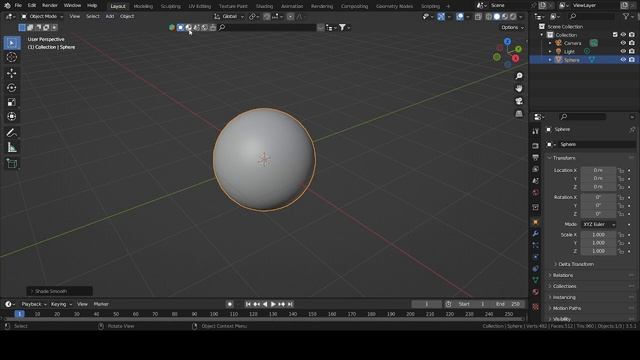Click the timeline Play button
Image resolution: width=640 pixels, height=360 pixels.
pyautogui.click(x=273, y=304)
